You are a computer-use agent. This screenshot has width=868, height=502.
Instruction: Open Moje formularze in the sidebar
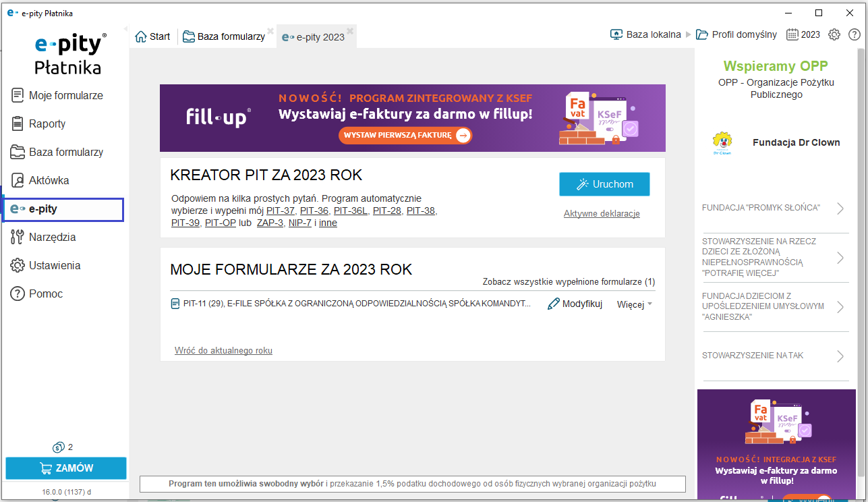[57, 95]
